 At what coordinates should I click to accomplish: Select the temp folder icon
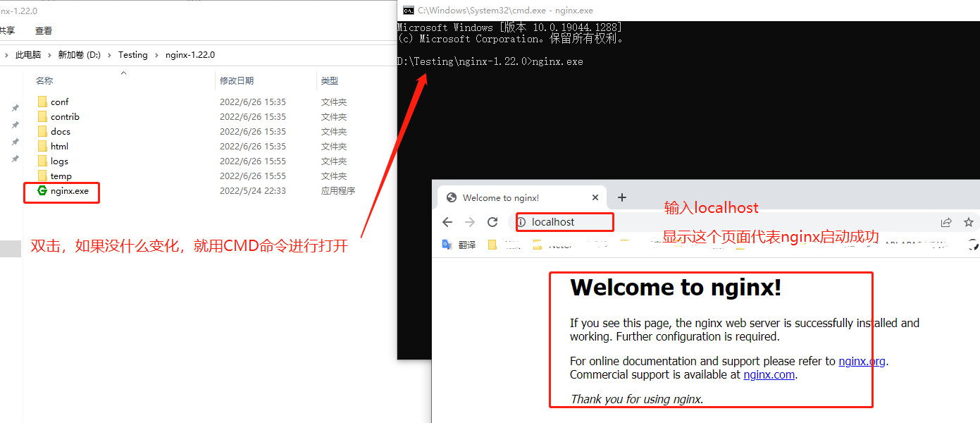tap(42, 176)
